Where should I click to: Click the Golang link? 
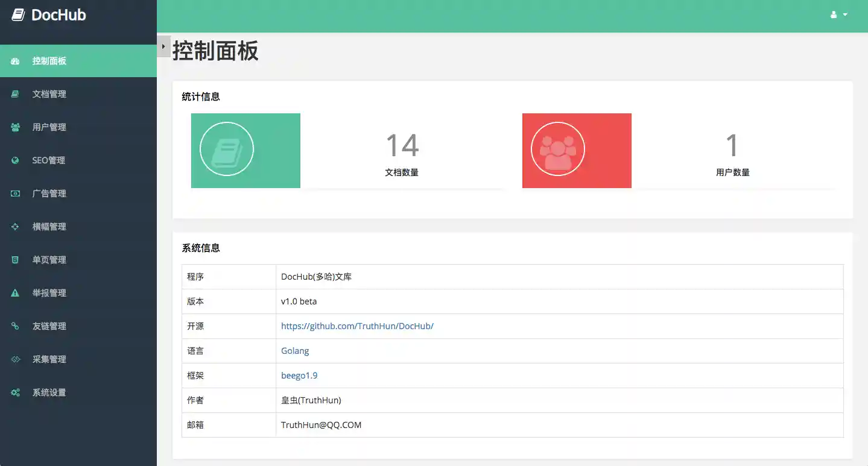pyautogui.click(x=295, y=351)
